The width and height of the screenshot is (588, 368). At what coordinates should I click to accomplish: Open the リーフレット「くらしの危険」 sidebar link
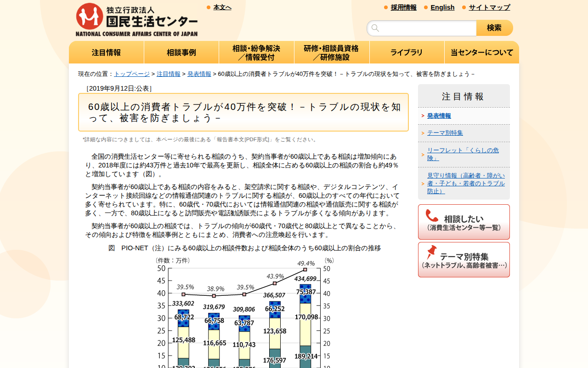tap(462, 153)
